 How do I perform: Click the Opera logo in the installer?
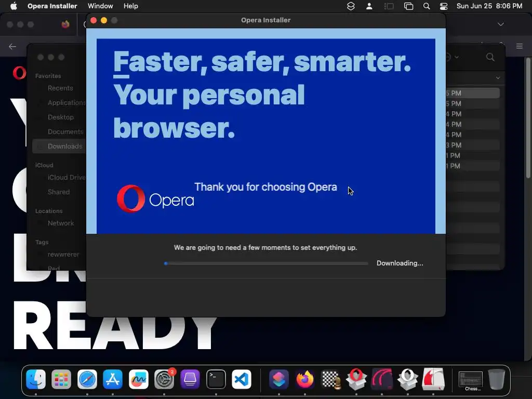click(155, 198)
